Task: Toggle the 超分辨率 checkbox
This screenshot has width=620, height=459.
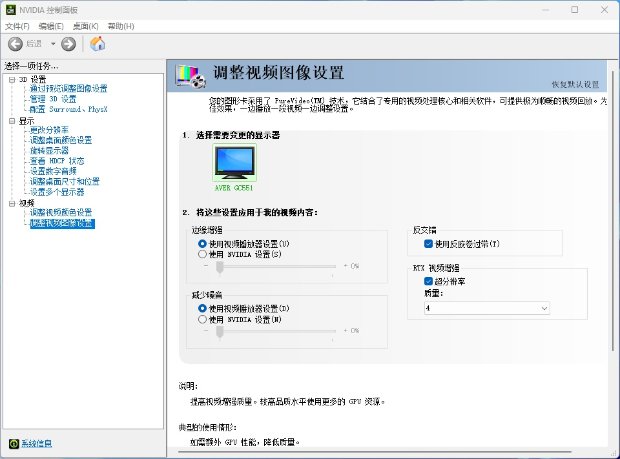Action: tap(428, 281)
